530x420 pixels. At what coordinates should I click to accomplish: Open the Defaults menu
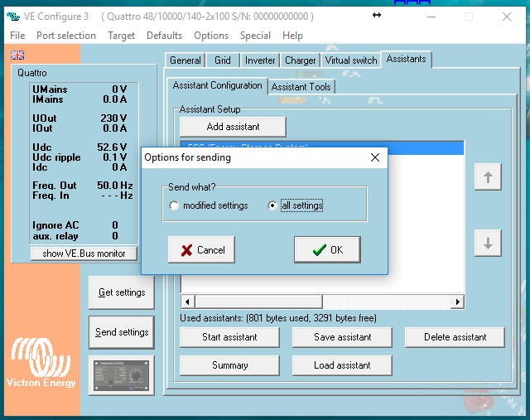pyautogui.click(x=164, y=36)
